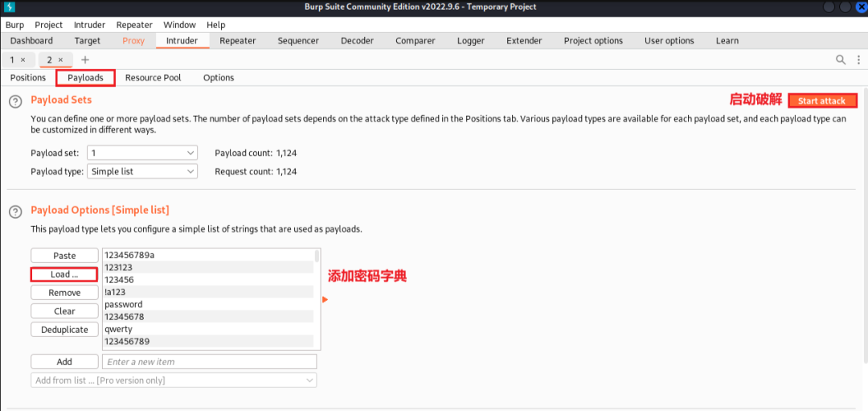This screenshot has width=868, height=411.
Task: Select attack tab number 1
Action: click(18, 60)
